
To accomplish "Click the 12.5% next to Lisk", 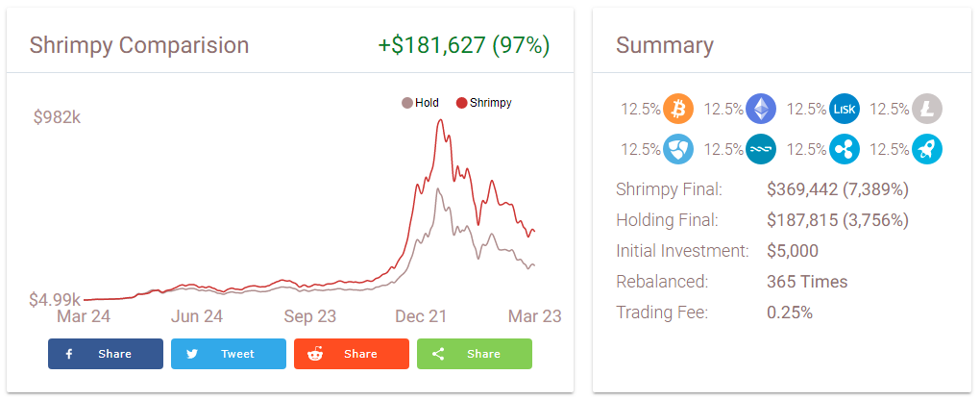I will coord(807,109).
